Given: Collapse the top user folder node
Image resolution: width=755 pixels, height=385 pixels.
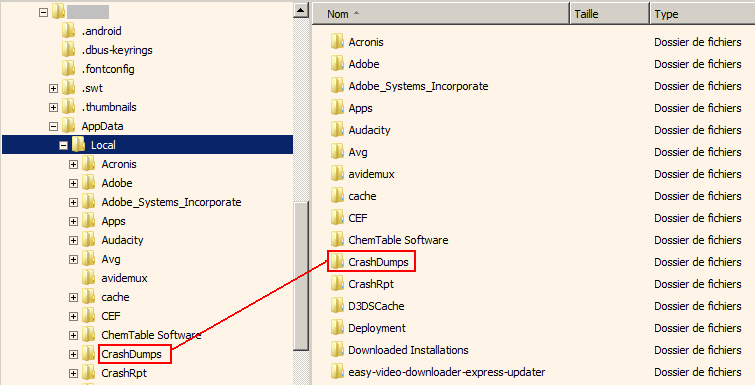Looking at the screenshot, I should (43, 13).
